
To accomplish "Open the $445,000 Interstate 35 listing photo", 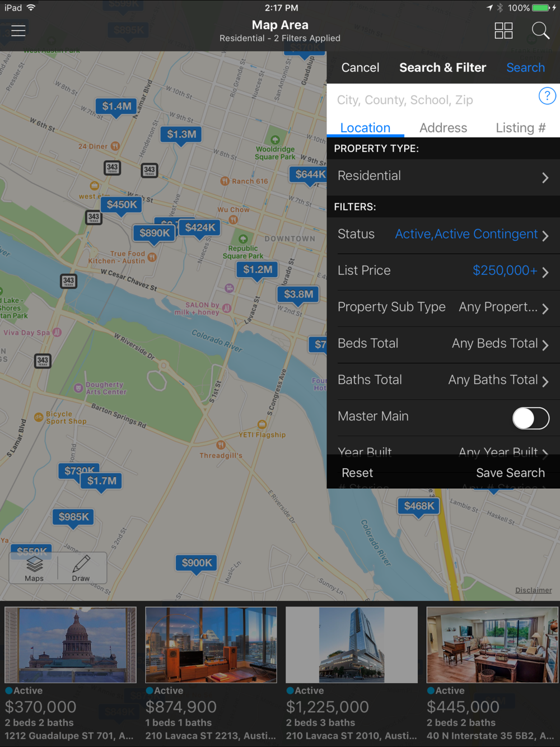I will [x=492, y=645].
